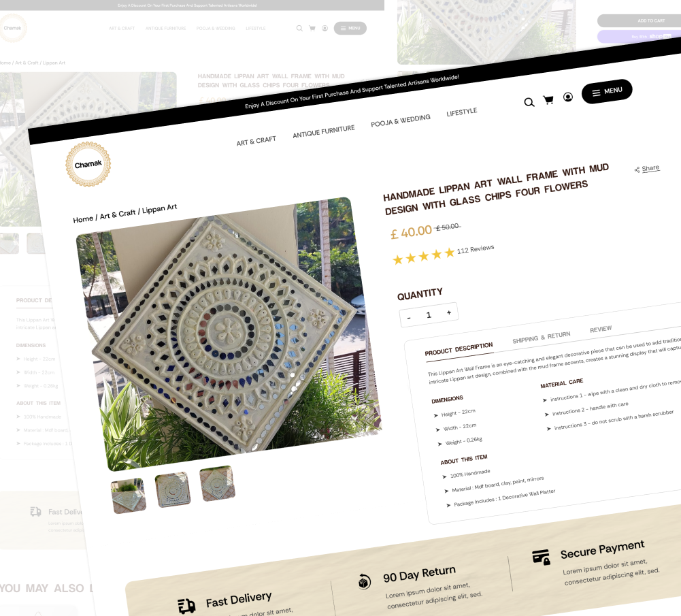
Task: Open ANTIQUE FURNITURE nav item on front page
Action: pos(324,131)
